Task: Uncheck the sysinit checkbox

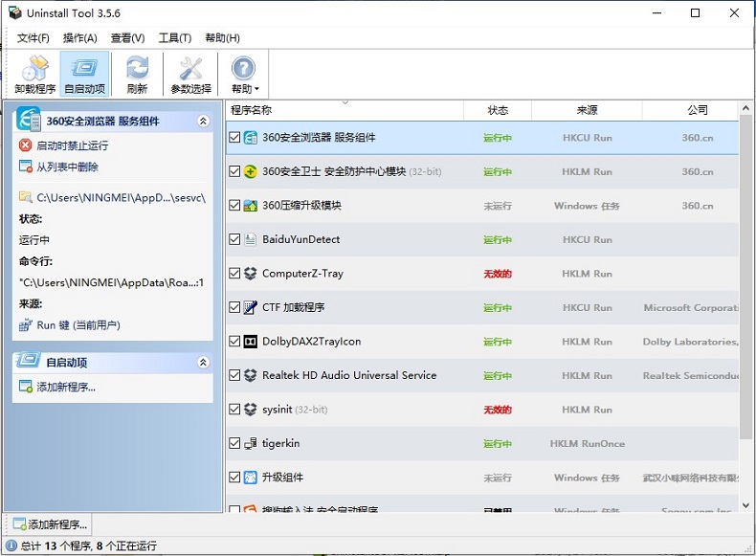Action: coord(234,410)
